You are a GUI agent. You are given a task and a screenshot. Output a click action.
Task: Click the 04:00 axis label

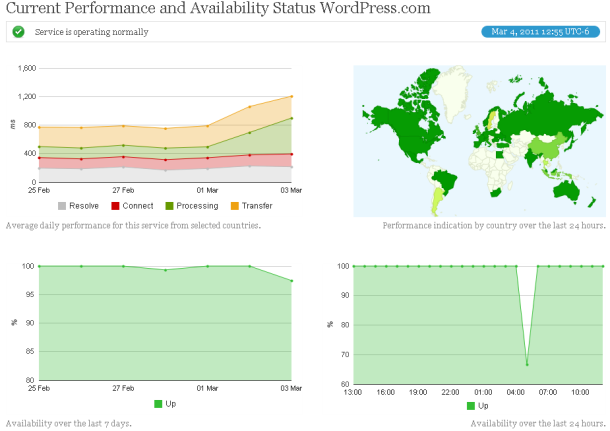pos(515,392)
